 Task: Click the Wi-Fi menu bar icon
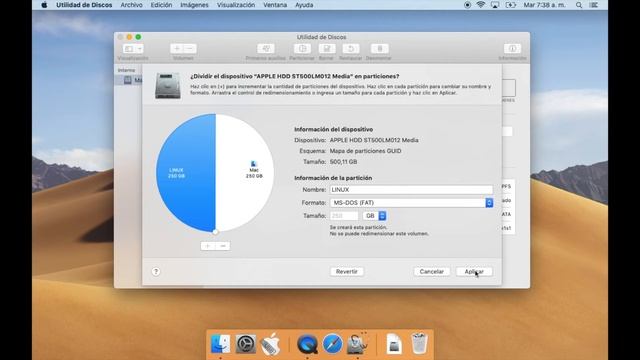click(x=481, y=5)
